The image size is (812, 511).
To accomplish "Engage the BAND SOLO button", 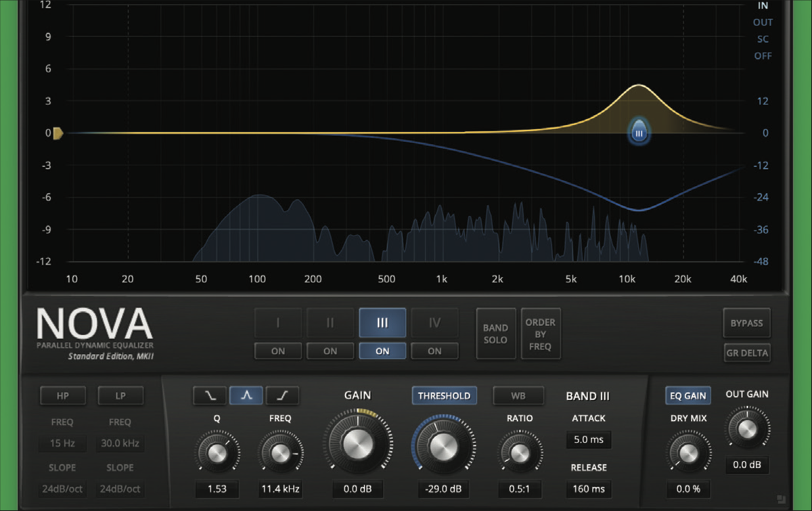I will pos(496,333).
